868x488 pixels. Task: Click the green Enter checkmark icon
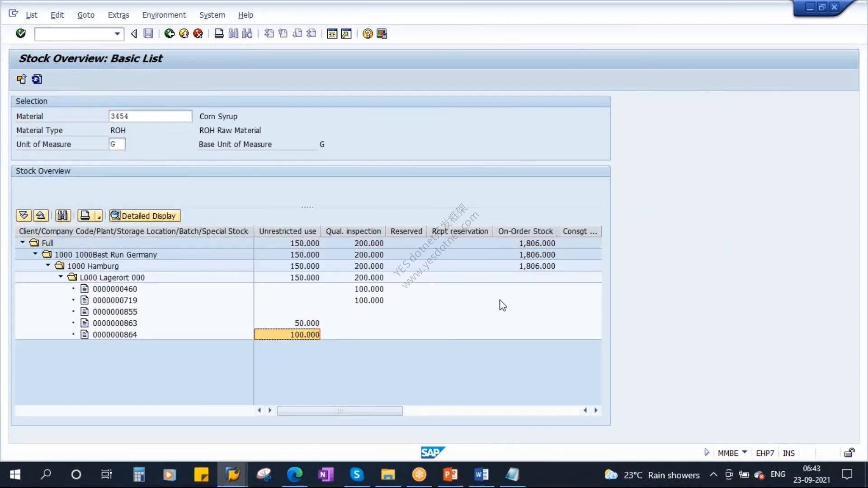coord(21,33)
